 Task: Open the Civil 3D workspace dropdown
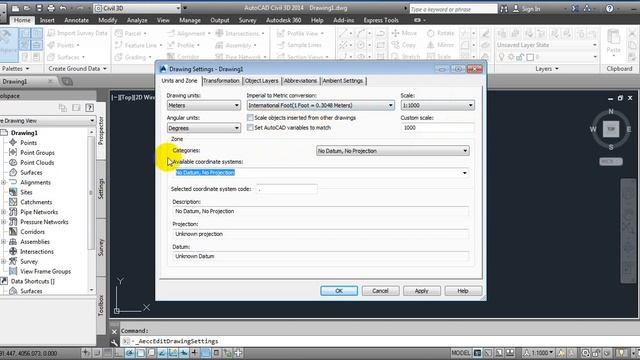point(138,8)
